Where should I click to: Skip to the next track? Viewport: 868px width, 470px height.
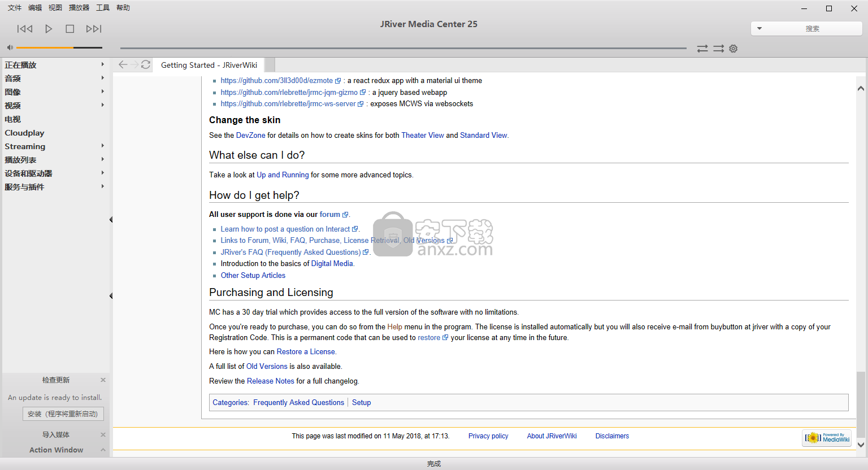[x=94, y=29]
